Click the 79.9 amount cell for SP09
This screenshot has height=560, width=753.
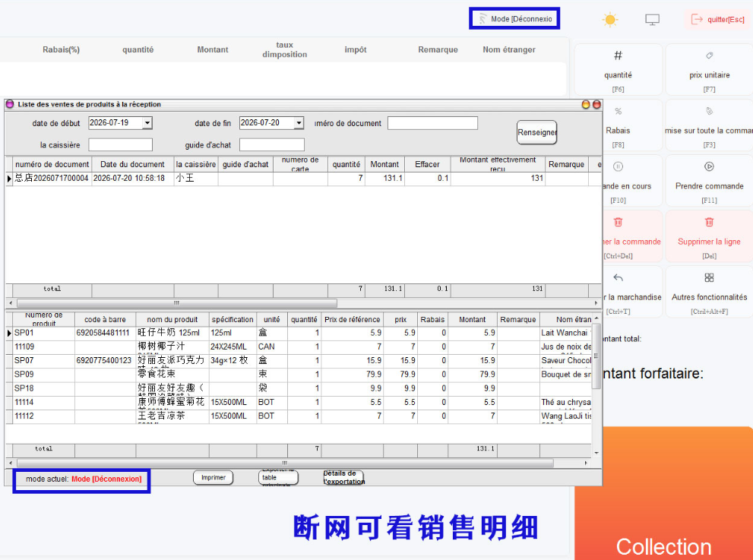[x=473, y=375]
